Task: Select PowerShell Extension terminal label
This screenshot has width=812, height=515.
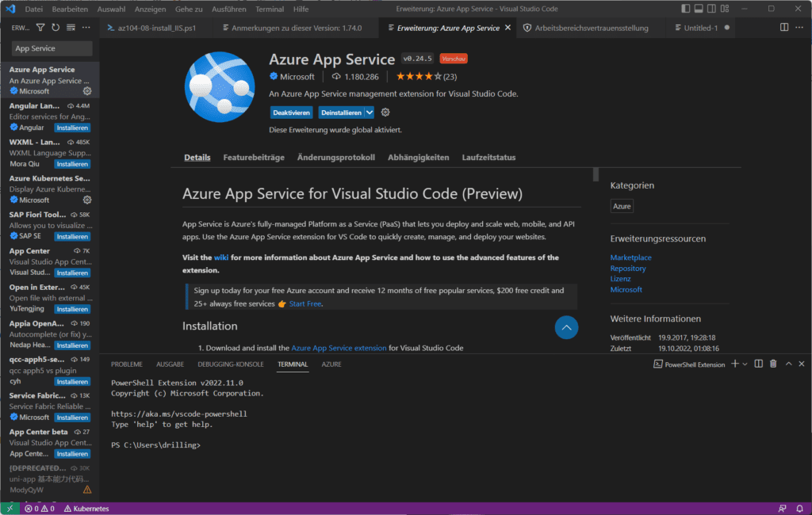Action: (689, 364)
